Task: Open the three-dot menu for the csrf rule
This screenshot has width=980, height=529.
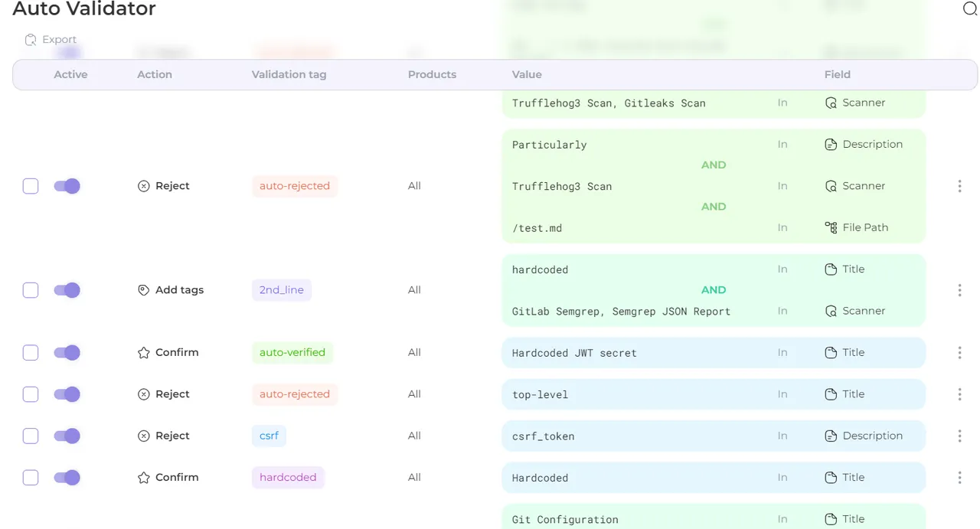Action: [x=959, y=436]
